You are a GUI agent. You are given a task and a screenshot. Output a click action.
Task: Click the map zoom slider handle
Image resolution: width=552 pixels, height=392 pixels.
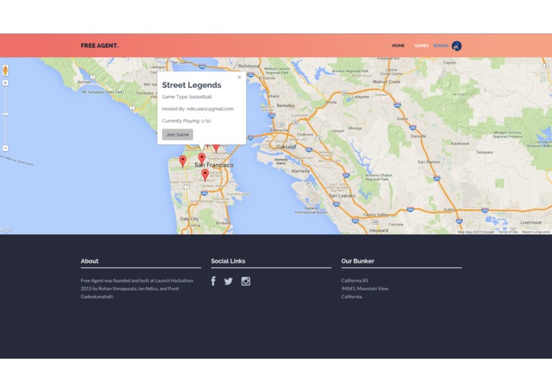click(6, 114)
